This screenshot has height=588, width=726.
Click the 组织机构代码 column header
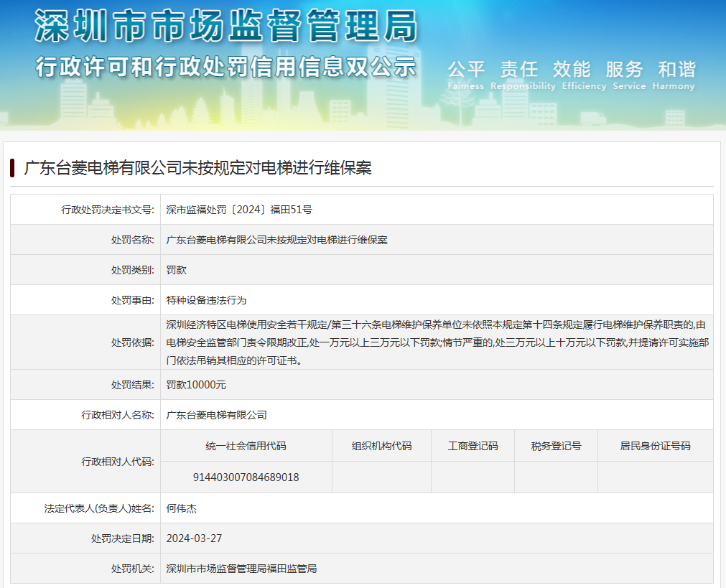coord(381,446)
